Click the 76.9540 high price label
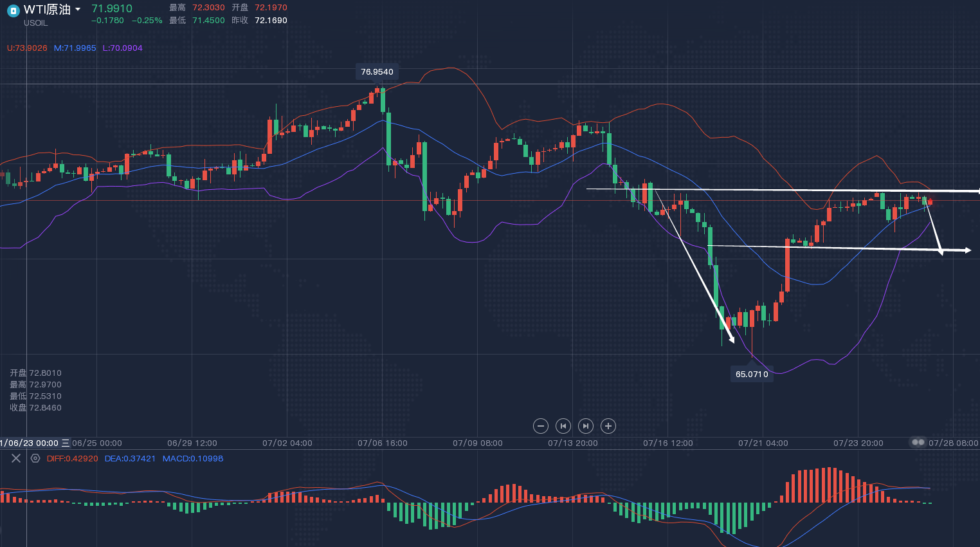This screenshot has width=980, height=547. (x=377, y=72)
